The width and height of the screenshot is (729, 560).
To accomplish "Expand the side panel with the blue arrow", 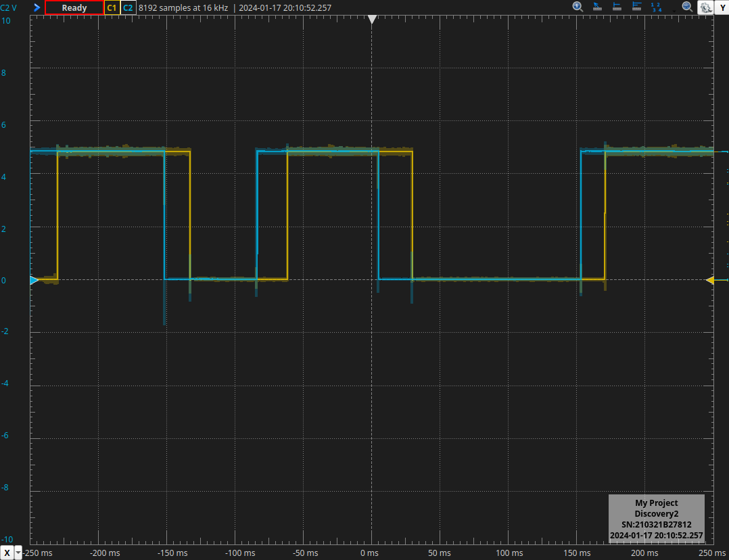I will click(36, 7).
